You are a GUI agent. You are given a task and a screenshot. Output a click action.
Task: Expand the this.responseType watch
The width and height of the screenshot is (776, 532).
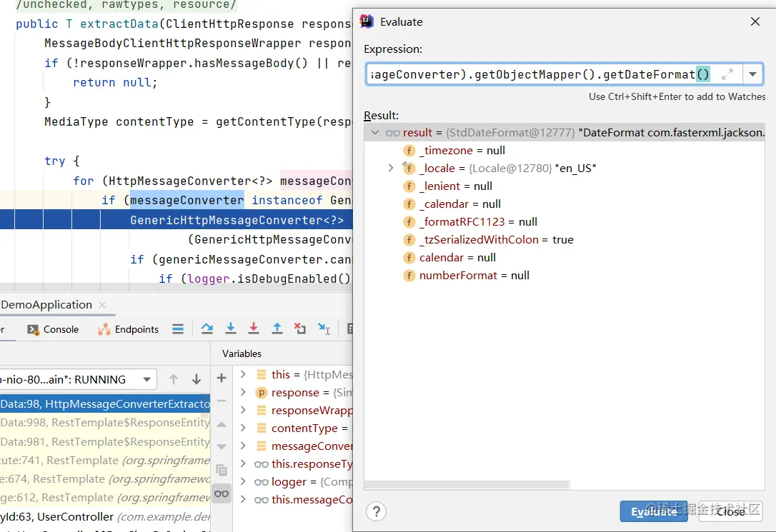(x=242, y=463)
